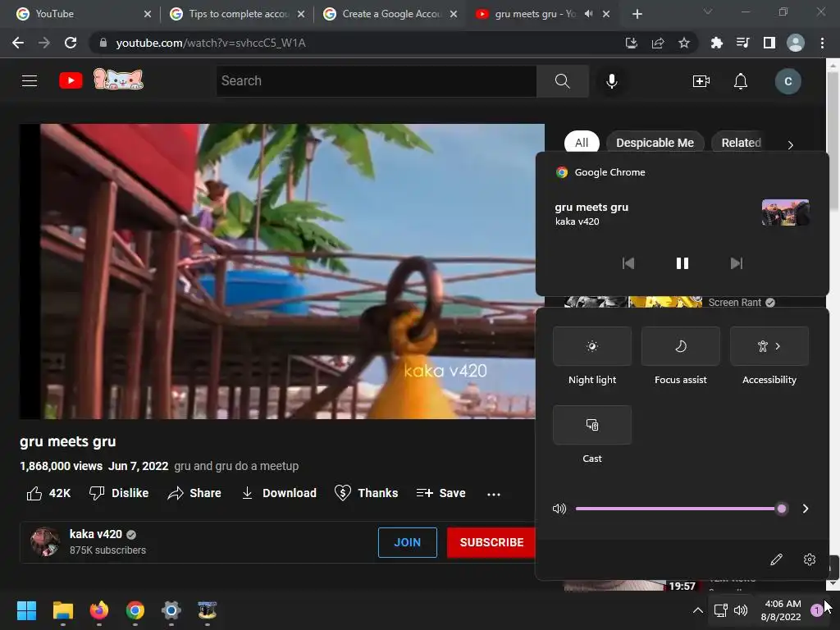The width and height of the screenshot is (840, 630).
Task: Go back to the previous page
Action: (x=18, y=43)
